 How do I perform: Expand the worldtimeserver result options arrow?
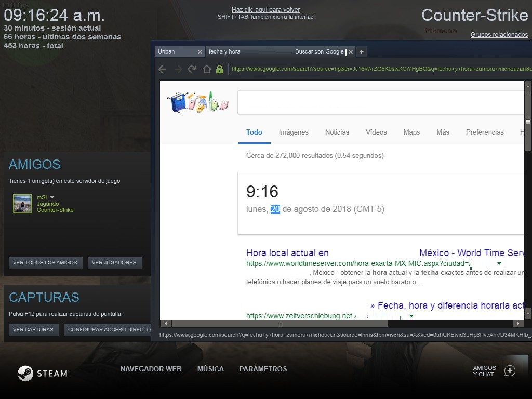coord(499,263)
